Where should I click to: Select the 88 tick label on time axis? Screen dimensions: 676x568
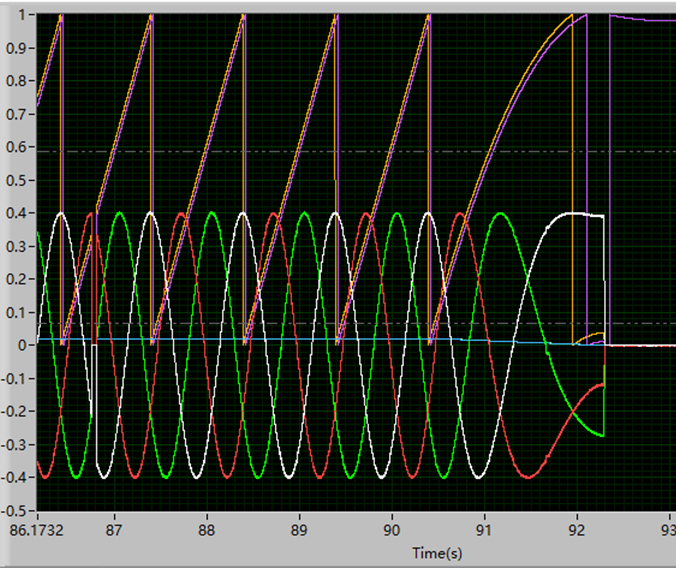tap(207, 531)
